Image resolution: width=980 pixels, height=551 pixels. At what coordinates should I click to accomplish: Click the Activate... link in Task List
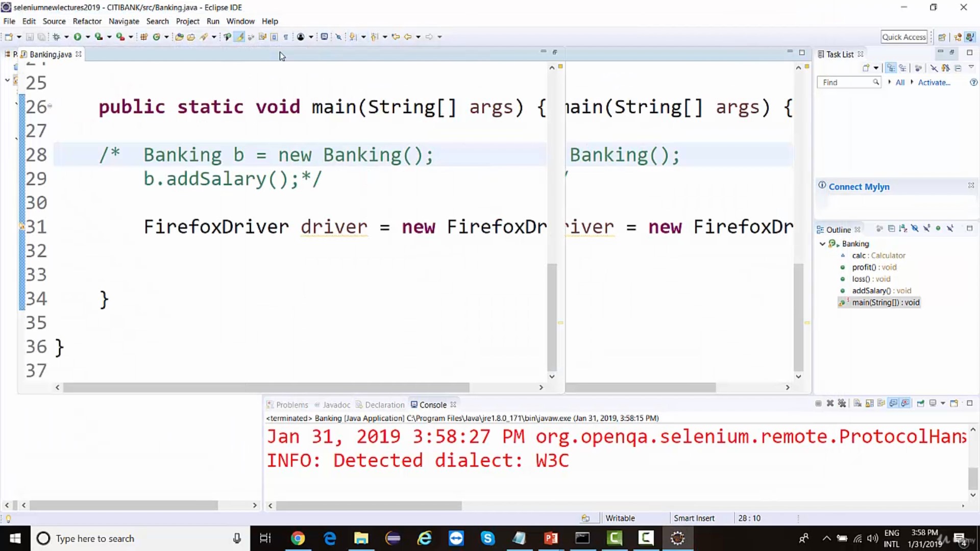pos(934,82)
